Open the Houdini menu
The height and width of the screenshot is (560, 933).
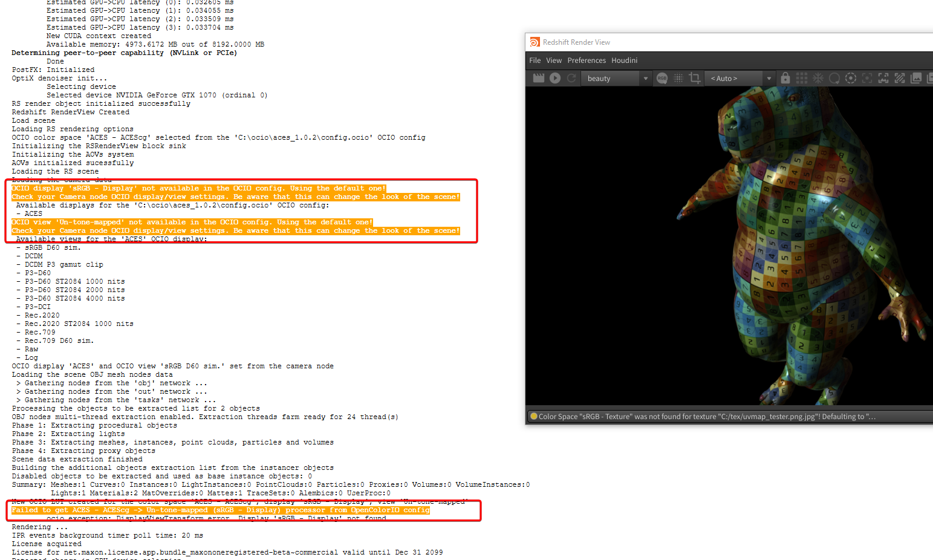pyautogui.click(x=624, y=60)
